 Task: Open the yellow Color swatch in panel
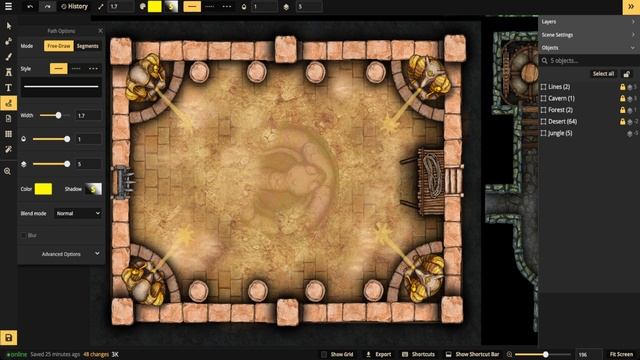tap(43, 189)
